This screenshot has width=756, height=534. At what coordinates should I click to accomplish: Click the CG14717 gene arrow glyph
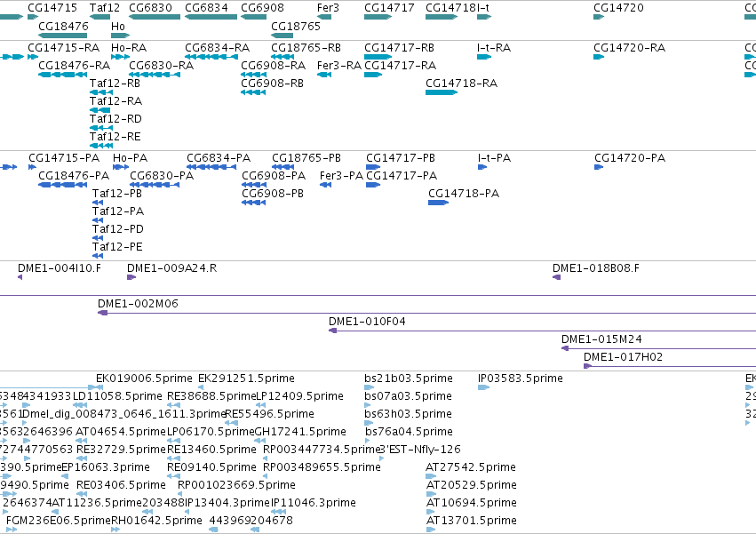(378, 17)
